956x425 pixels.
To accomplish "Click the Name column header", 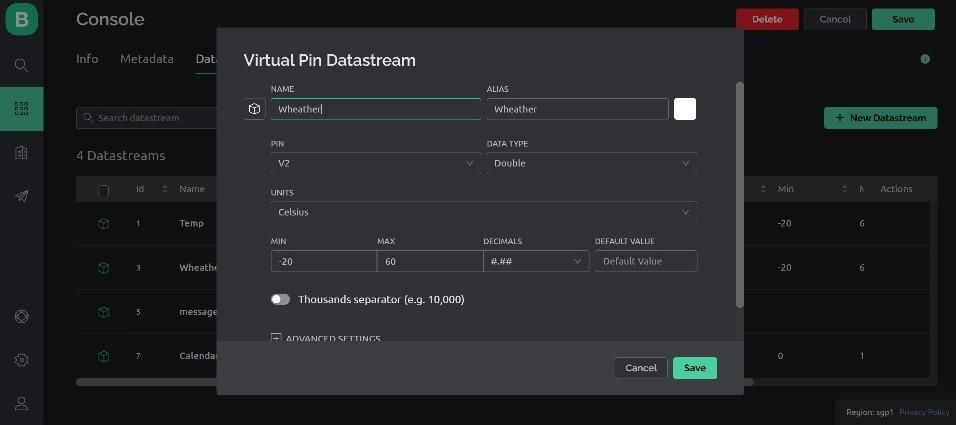I will (192, 189).
